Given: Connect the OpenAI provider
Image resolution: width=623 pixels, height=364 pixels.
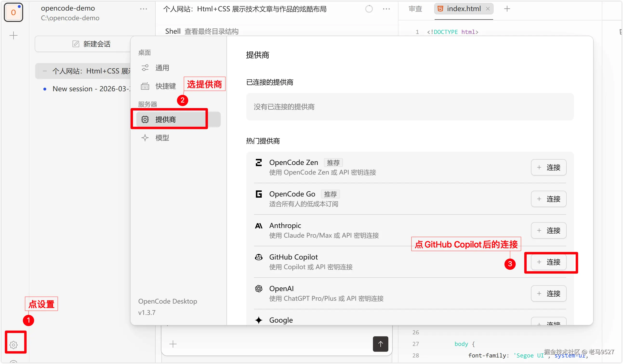Looking at the screenshot, I should click(548, 293).
